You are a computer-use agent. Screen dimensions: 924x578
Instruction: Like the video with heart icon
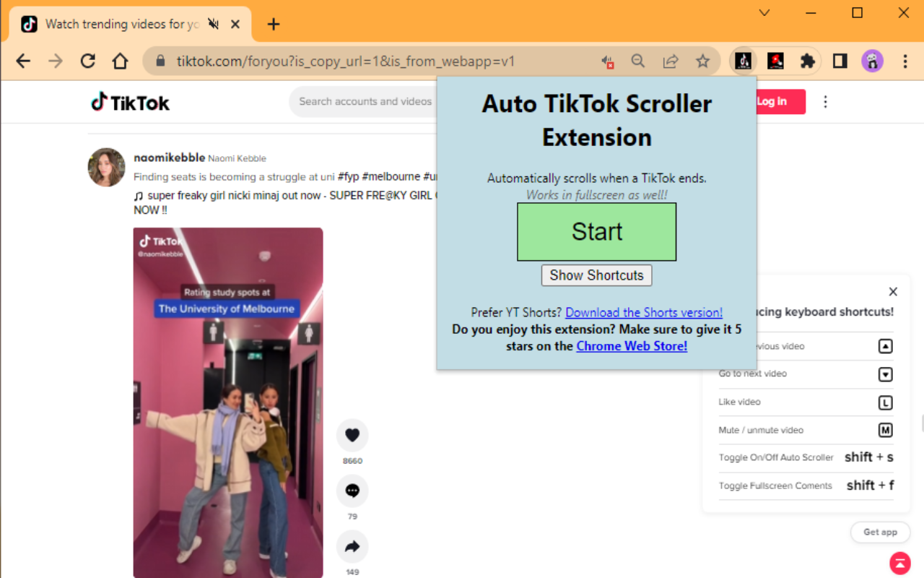[352, 435]
